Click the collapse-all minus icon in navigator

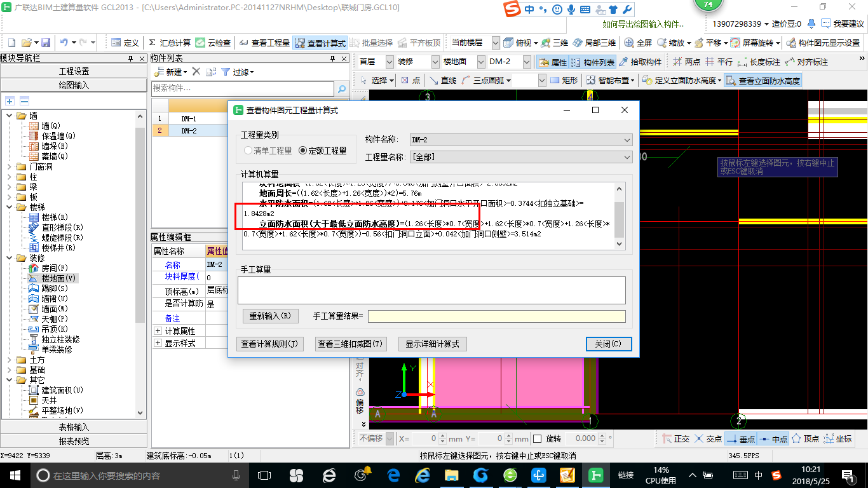[x=24, y=101]
